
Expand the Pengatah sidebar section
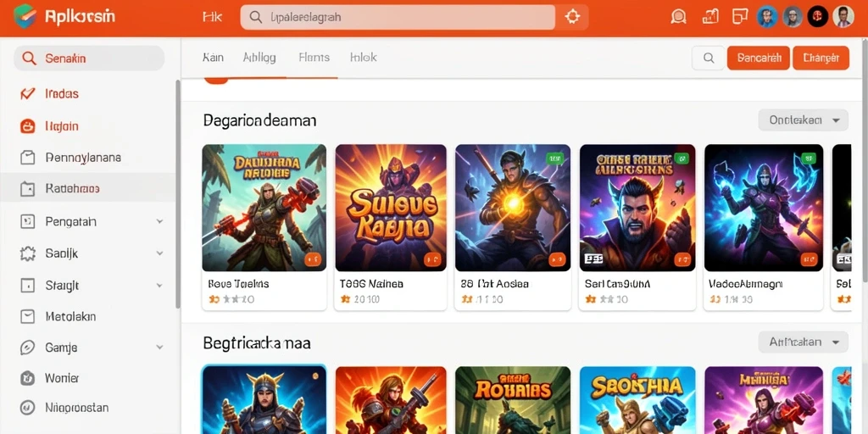tap(159, 221)
